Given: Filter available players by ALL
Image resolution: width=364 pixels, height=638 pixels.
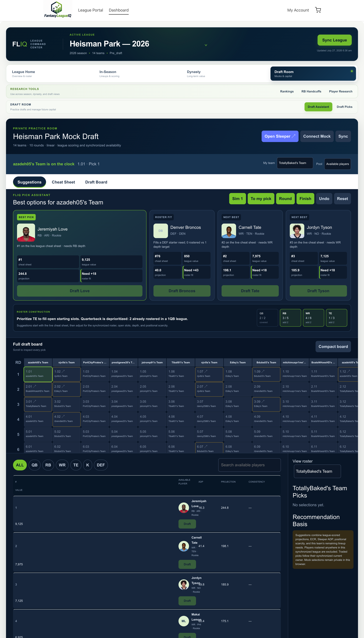Looking at the screenshot, I should coord(20,465).
